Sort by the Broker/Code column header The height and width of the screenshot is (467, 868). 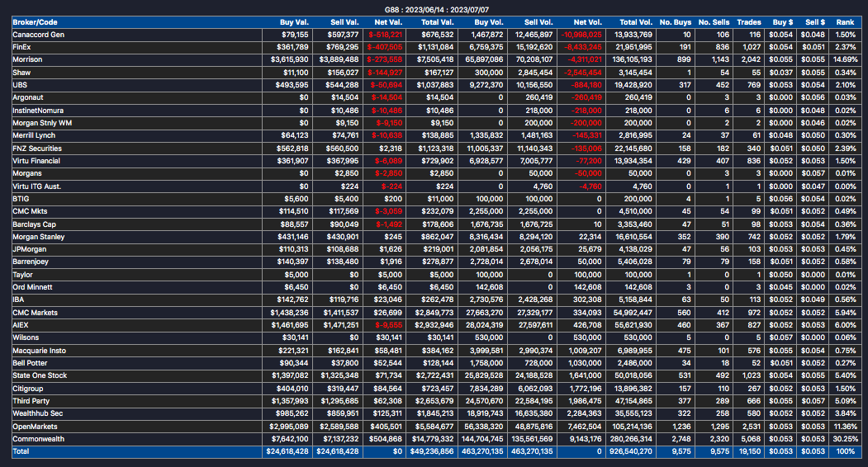coord(35,22)
